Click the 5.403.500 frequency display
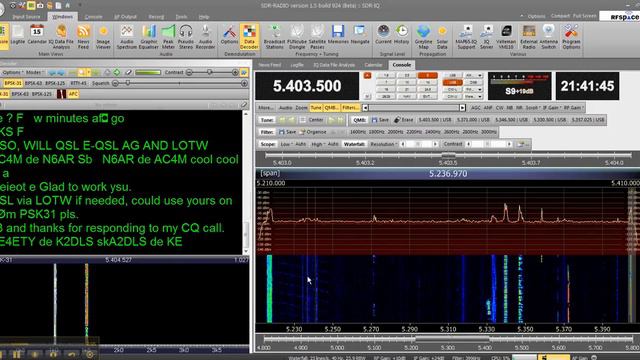The image size is (640, 360). 307,86
